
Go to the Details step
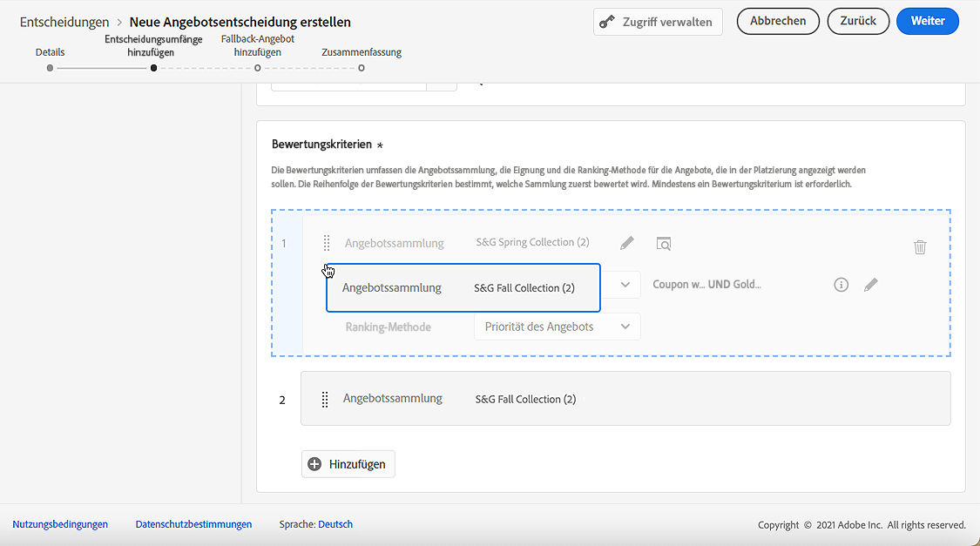tap(50, 67)
